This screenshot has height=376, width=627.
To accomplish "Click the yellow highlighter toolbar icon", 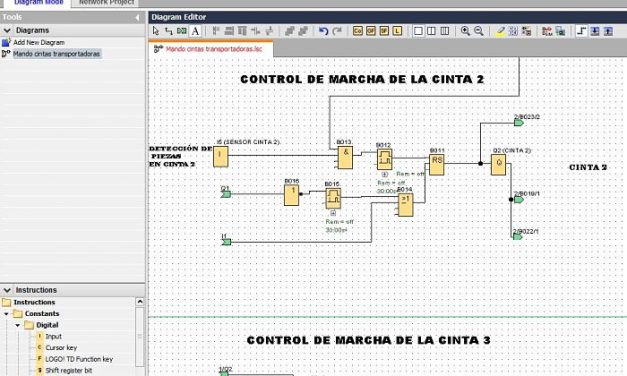I will click(x=500, y=31).
